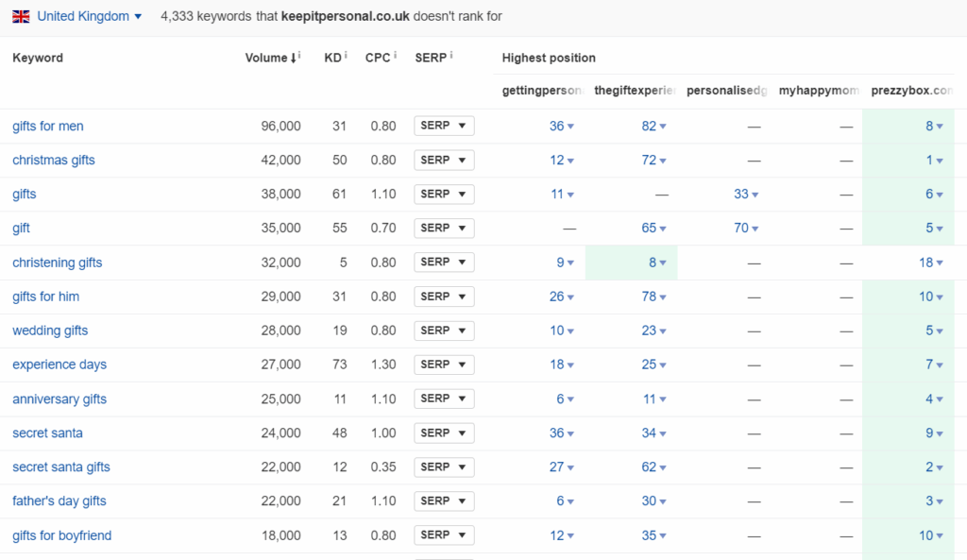The height and width of the screenshot is (560, 967).
Task: Expand prezzybox position 9 for 'secret santa'
Action: 934,433
